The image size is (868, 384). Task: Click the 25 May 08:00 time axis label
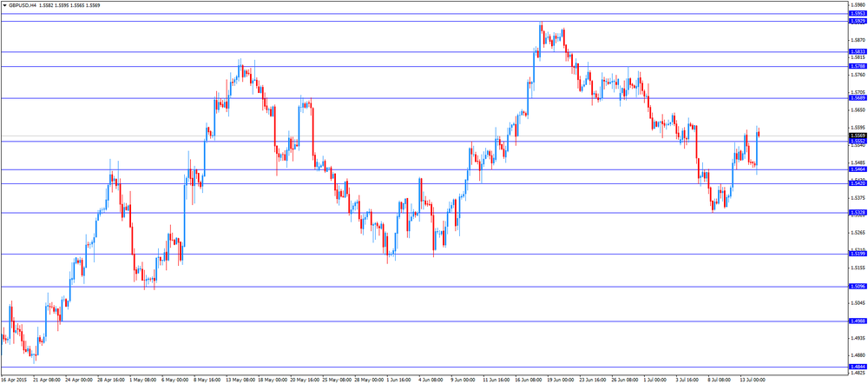tap(337, 381)
